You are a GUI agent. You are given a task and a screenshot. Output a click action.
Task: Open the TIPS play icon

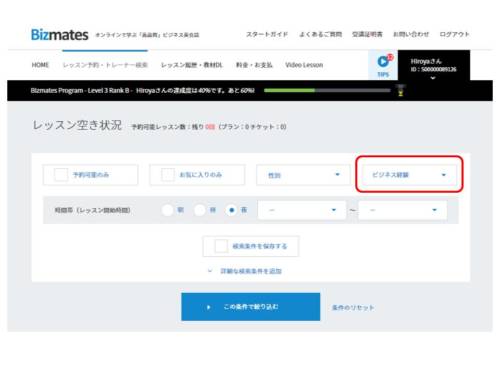(x=382, y=62)
